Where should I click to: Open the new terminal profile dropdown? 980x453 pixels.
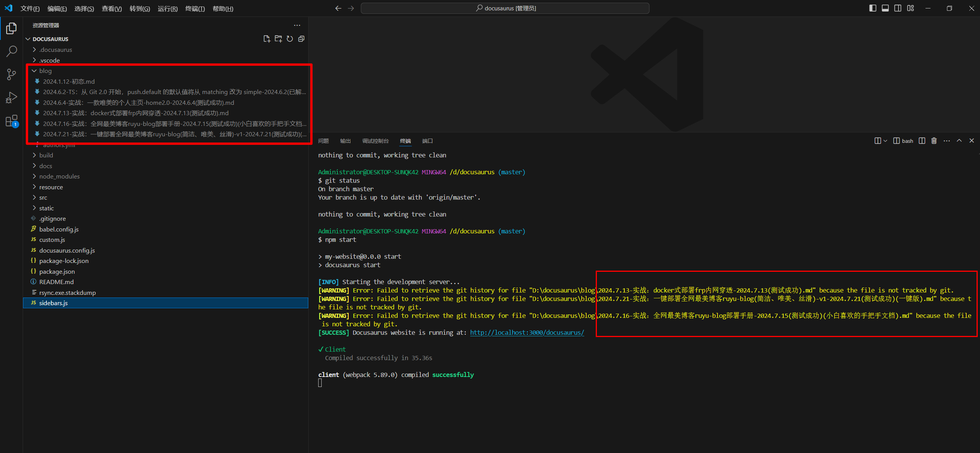885,141
